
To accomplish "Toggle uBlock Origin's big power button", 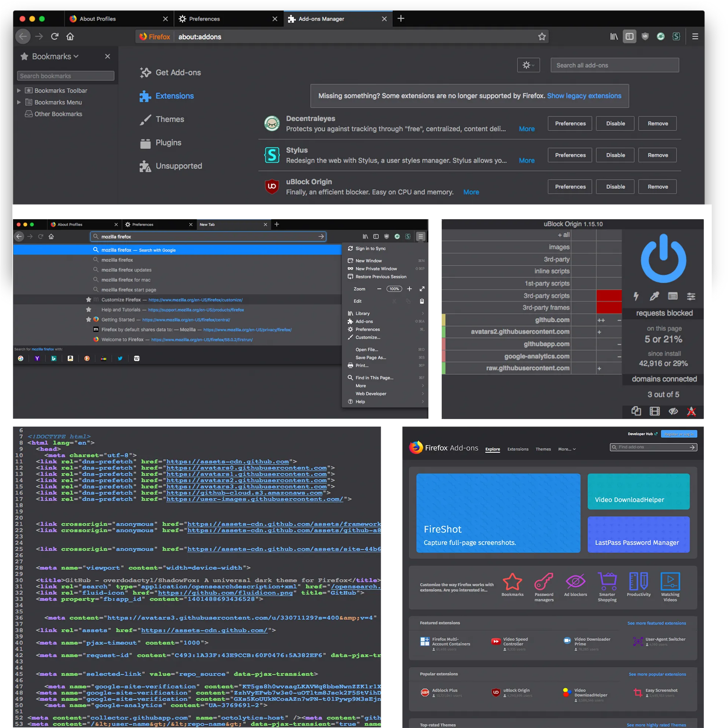I will tap(663, 259).
